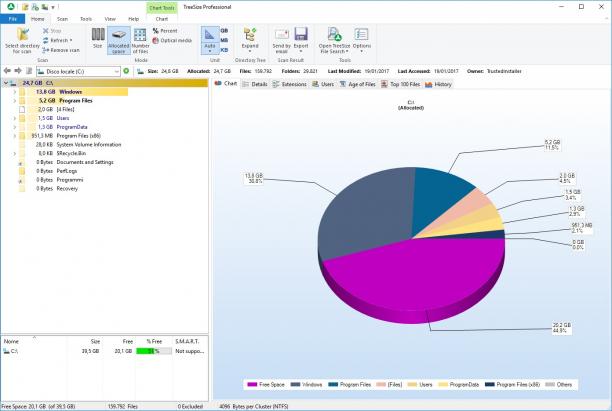Screen dimensions: 612x411
Task: Open TreeSize File Search
Action: pos(334,41)
